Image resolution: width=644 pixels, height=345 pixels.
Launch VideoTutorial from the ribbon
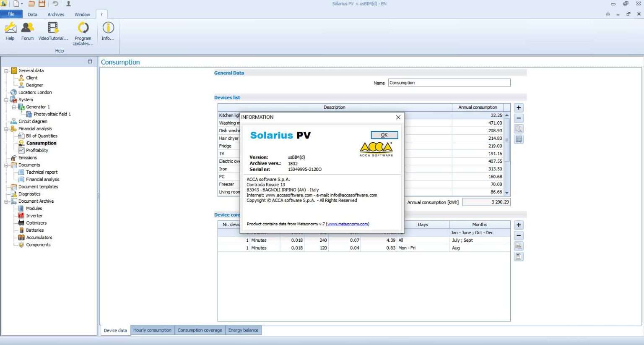(53, 31)
